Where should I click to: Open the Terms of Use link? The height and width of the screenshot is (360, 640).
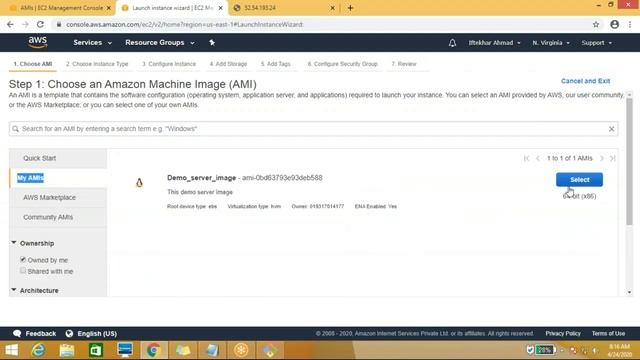click(608, 333)
